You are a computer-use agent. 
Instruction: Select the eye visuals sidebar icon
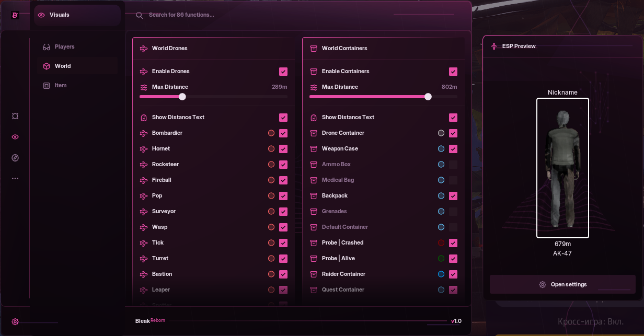tap(15, 137)
